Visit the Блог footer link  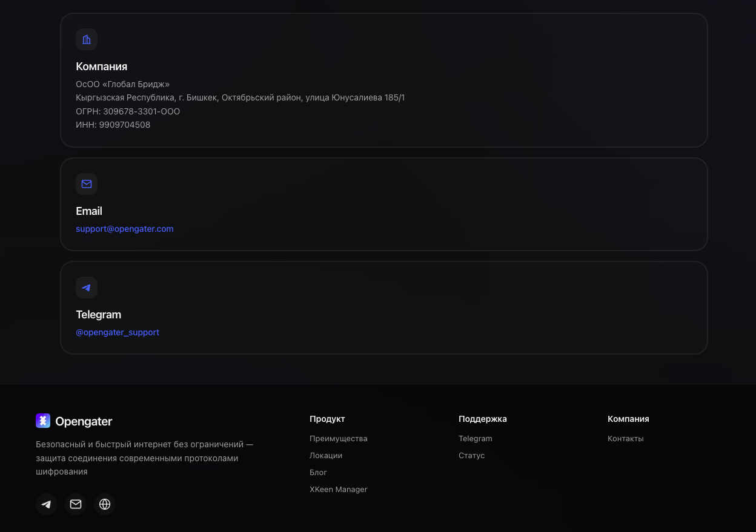pyautogui.click(x=318, y=473)
